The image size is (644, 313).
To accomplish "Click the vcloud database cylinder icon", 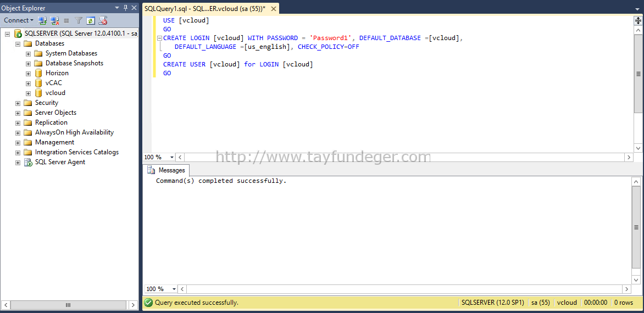I will tap(38, 93).
